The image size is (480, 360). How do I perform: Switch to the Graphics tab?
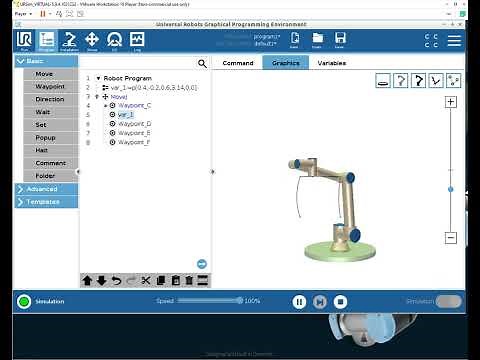click(286, 63)
